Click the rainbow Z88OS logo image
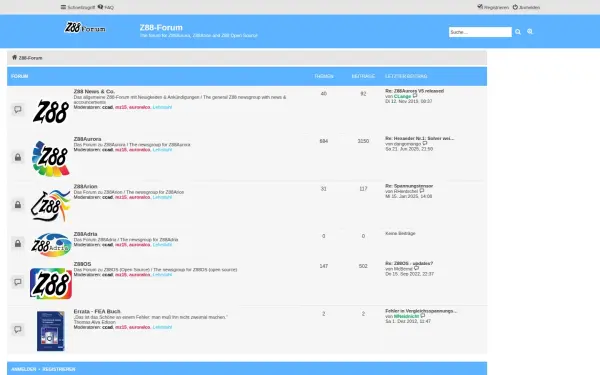This screenshot has width=600, height=375. point(51,284)
